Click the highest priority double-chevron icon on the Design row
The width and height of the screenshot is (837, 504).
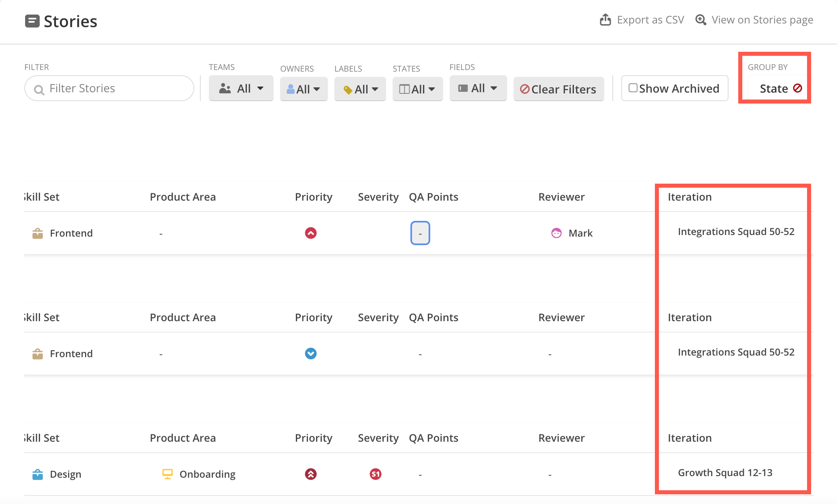pyautogui.click(x=310, y=474)
